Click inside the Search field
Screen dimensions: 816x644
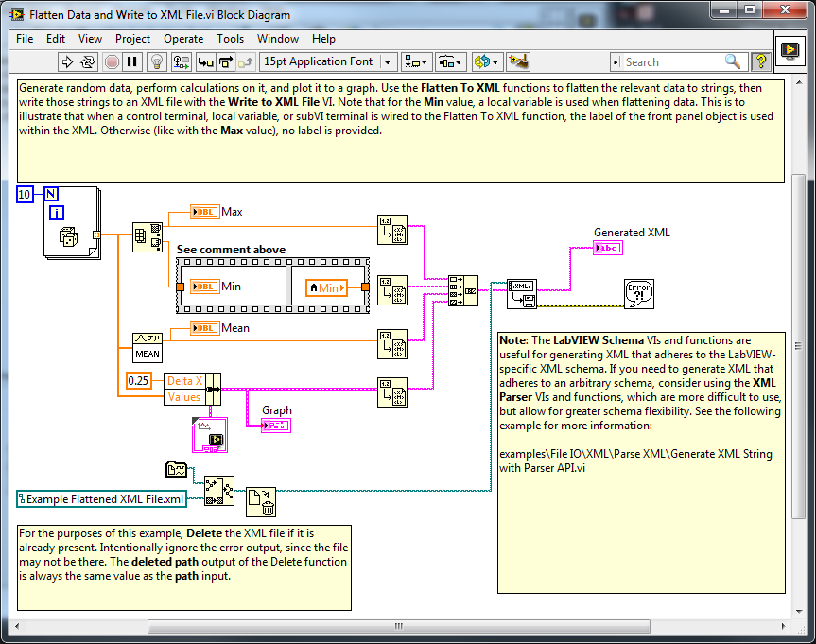tap(674, 62)
